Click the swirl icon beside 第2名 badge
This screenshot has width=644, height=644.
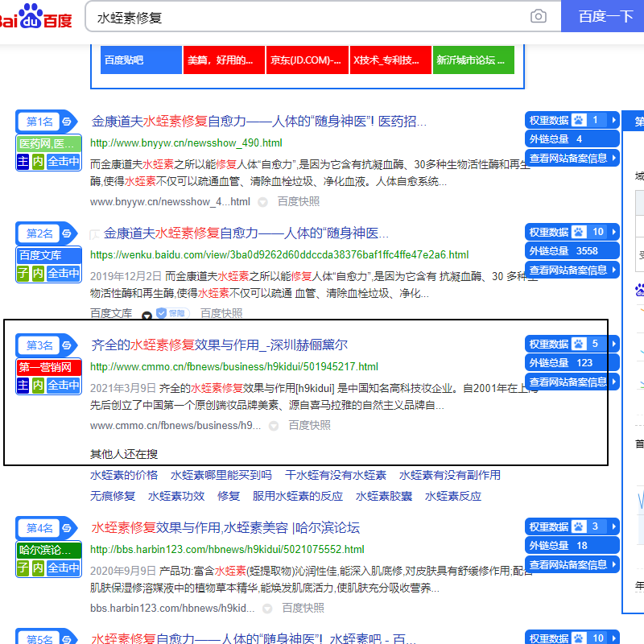pos(67,233)
